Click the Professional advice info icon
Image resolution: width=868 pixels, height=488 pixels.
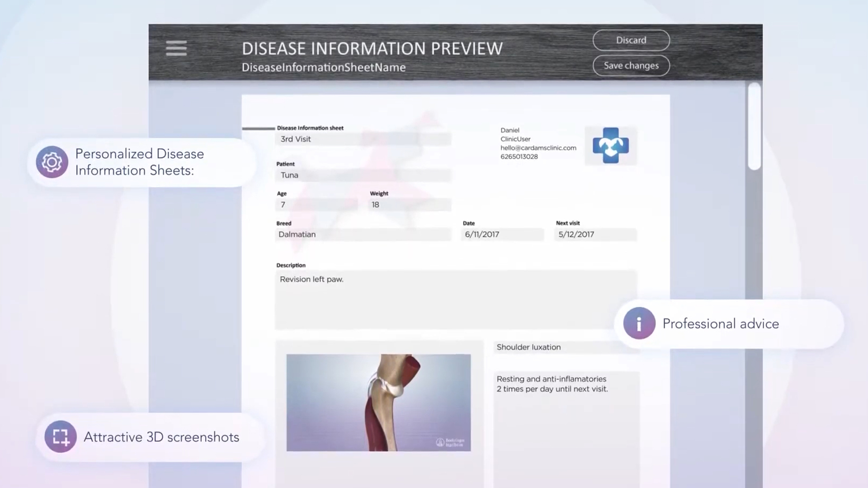pos(639,324)
